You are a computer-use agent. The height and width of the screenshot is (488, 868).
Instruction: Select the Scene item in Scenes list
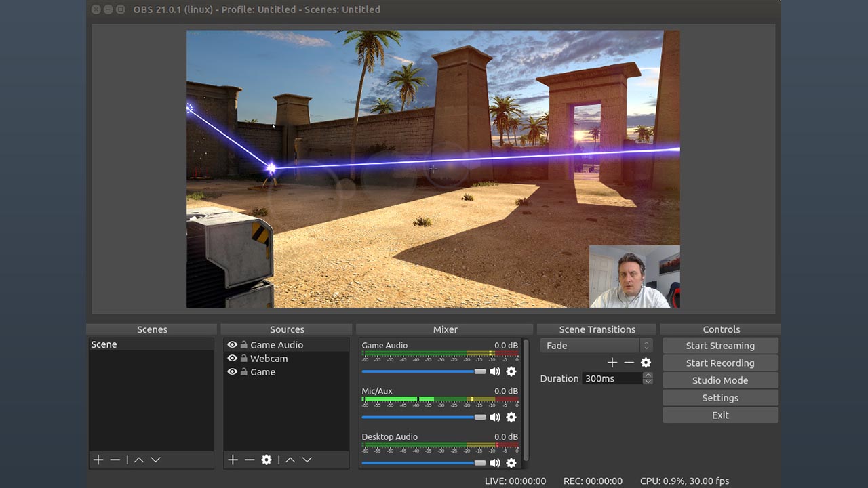tap(104, 344)
